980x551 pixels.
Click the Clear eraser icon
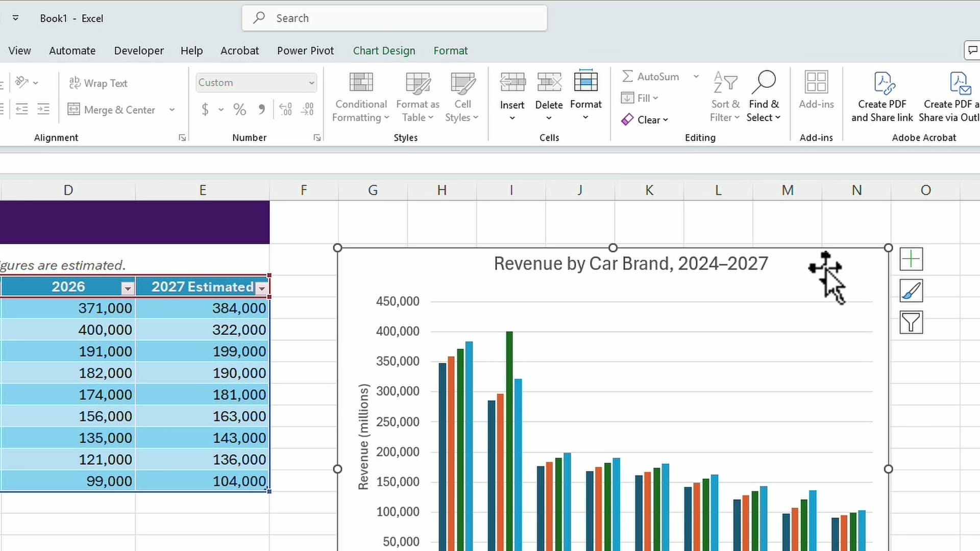[x=627, y=120]
